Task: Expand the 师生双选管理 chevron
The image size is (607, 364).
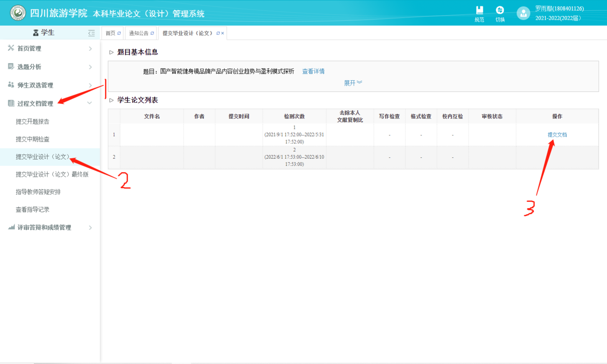Action: coord(90,85)
